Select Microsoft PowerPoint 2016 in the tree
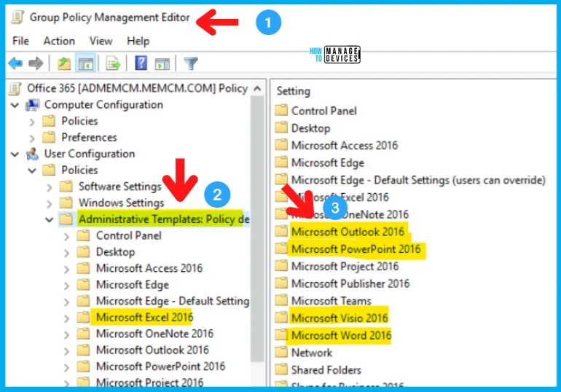 [x=160, y=366]
